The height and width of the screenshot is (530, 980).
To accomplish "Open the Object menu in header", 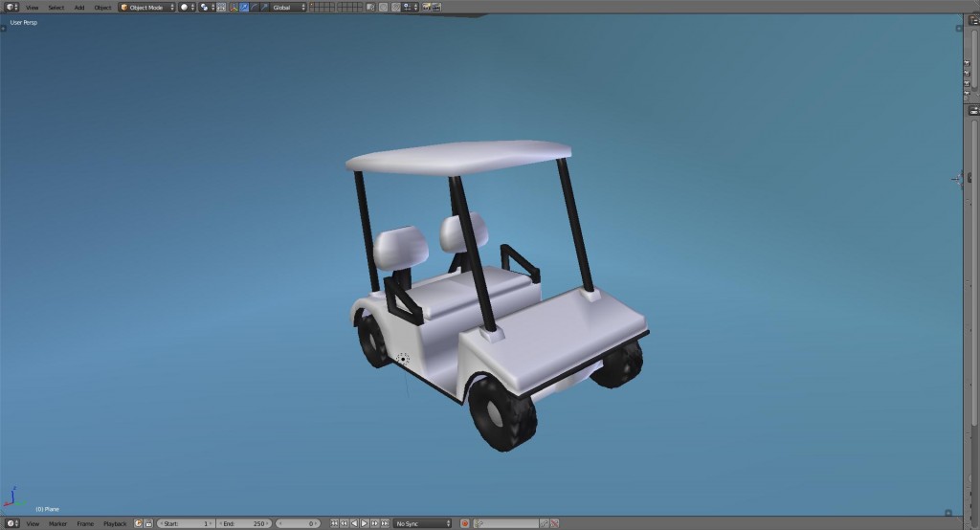I will click(x=102, y=7).
